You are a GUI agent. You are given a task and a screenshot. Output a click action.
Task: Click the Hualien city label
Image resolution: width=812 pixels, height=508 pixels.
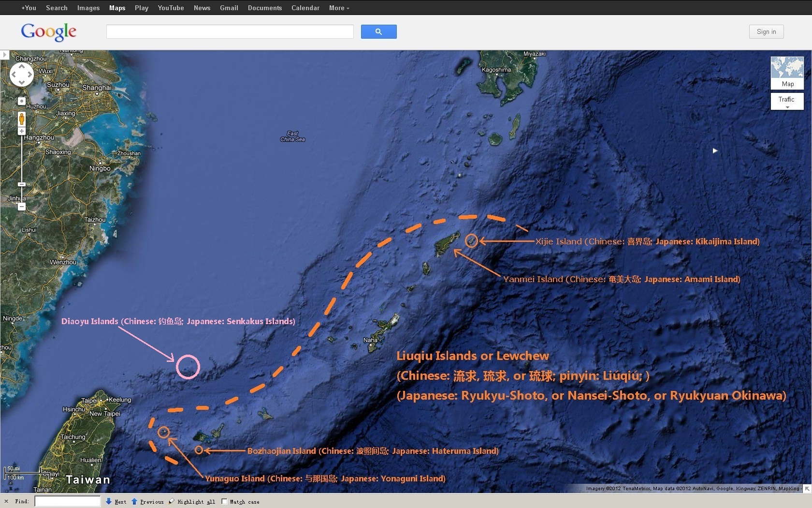click(90, 460)
